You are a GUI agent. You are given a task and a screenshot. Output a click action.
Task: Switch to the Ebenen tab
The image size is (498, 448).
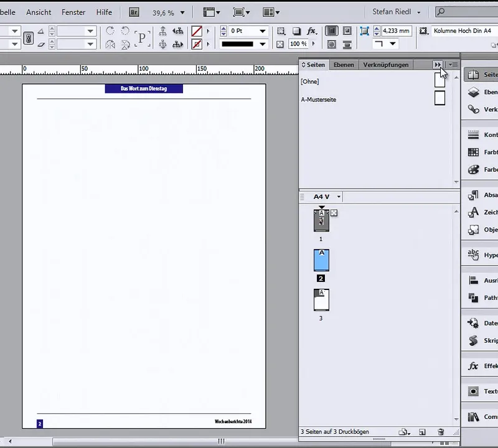(x=344, y=65)
